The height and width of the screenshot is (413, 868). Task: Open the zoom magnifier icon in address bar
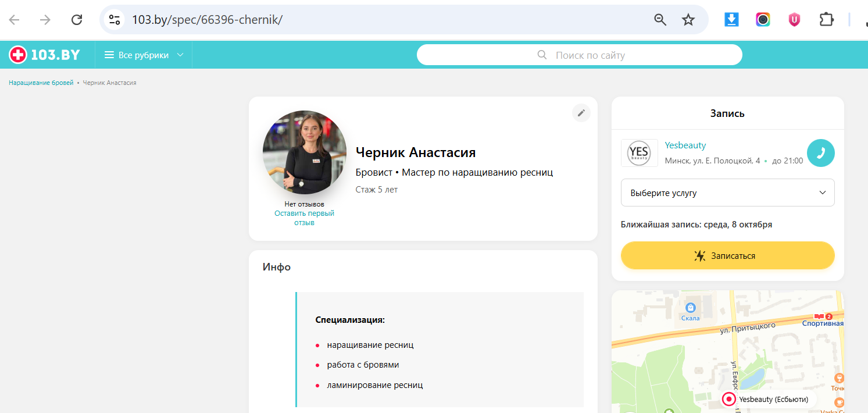[x=660, y=20]
